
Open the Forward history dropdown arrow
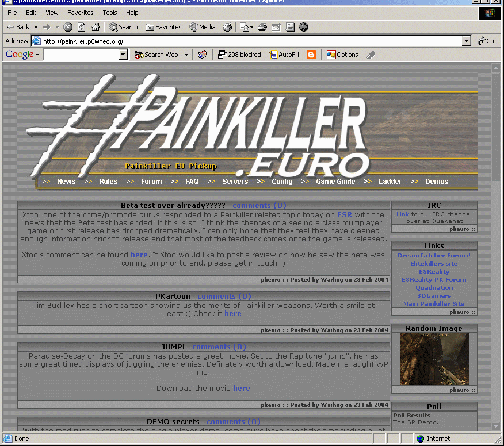click(57, 27)
